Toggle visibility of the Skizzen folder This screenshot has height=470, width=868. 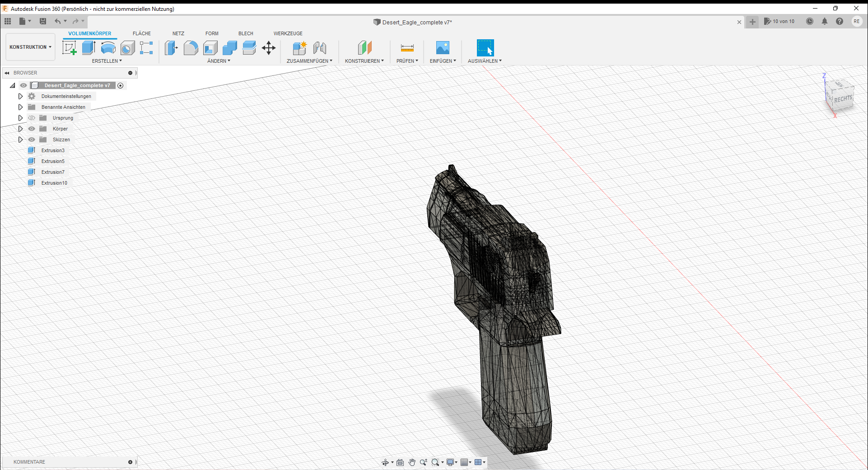[32, 140]
